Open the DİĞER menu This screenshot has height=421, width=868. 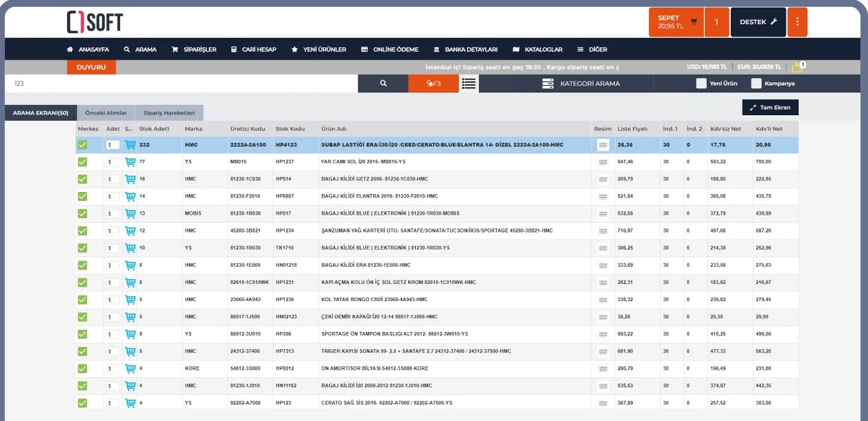point(592,49)
